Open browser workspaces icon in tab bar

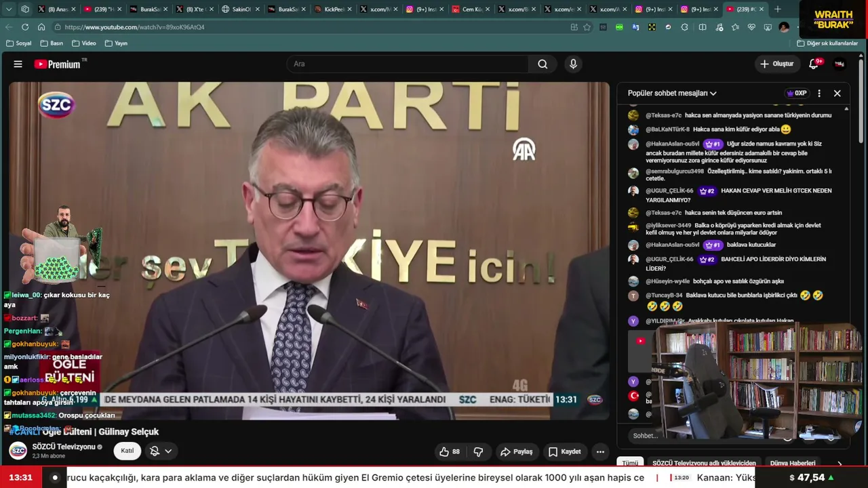click(x=25, y=9)
